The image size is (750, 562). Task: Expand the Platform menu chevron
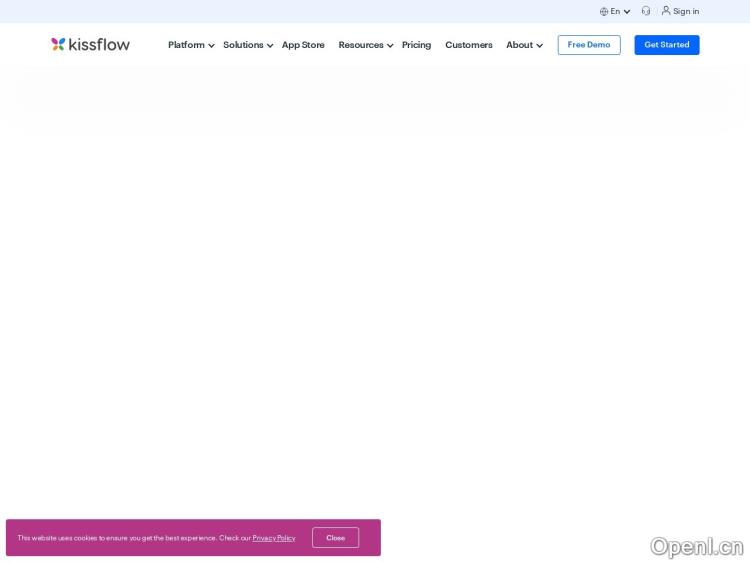[x=211, y=45]
